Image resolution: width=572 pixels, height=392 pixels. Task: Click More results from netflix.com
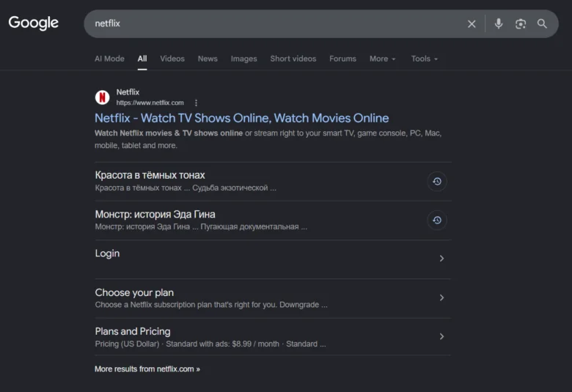pyautogui.click(x=147, y=369)
